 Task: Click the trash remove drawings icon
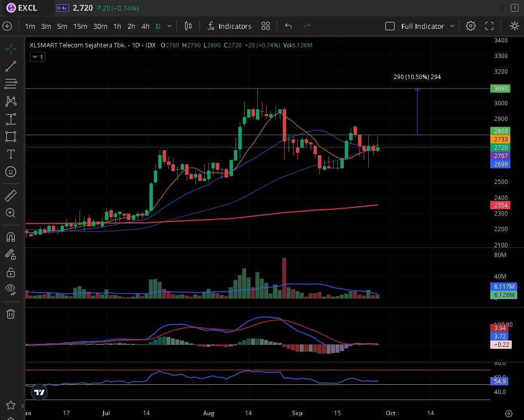(11, 314)
